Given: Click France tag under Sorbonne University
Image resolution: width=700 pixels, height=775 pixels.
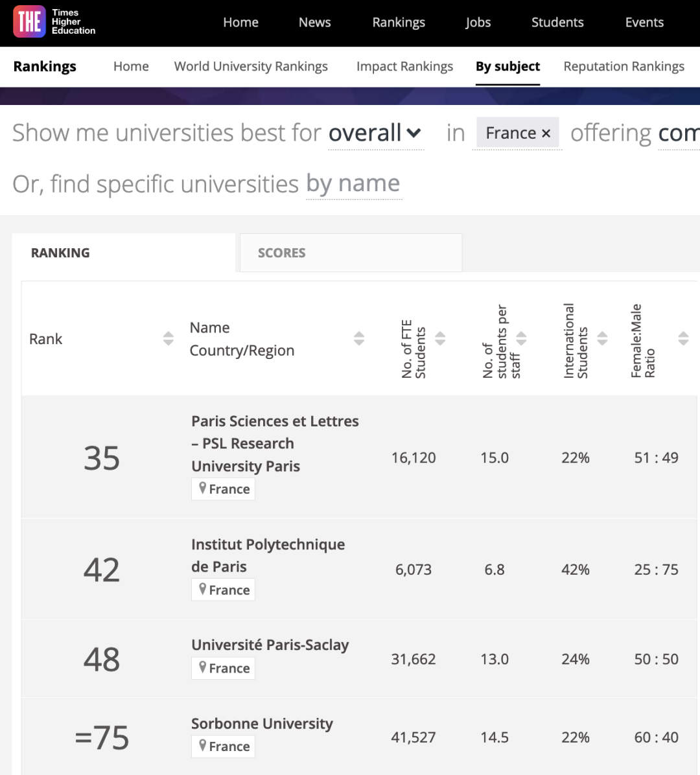Looking at the screenshot, I should click(x=224, y=746).
